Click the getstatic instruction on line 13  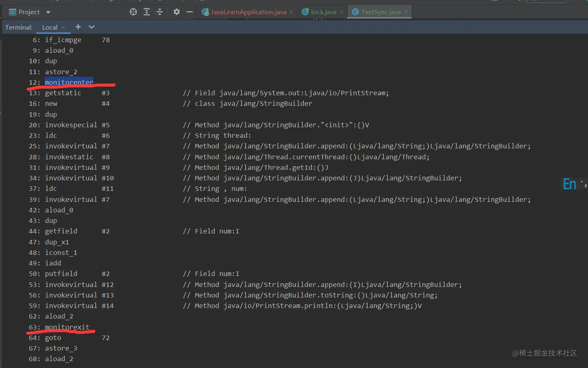63,93
